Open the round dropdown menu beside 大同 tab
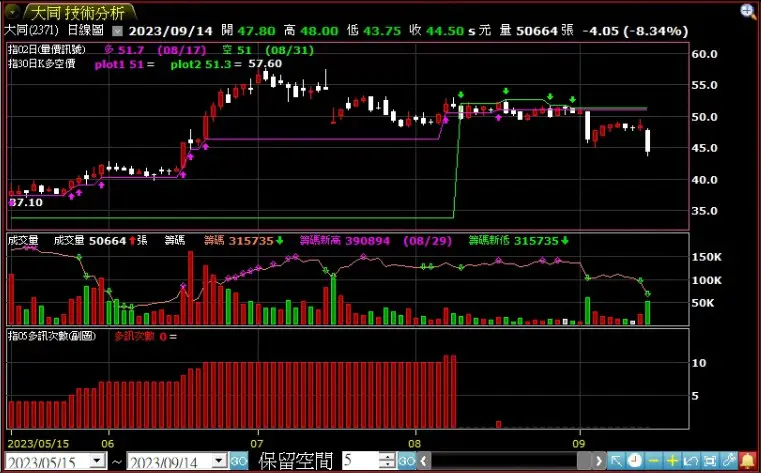The image size is (761, 473). (11, 11)
